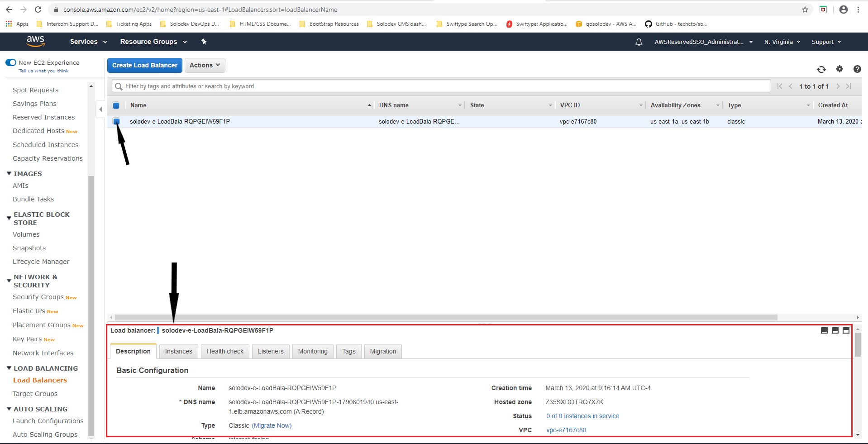
Task: Refresh the load balancer list
Action: pyautogui.click(x=821, y=69)
